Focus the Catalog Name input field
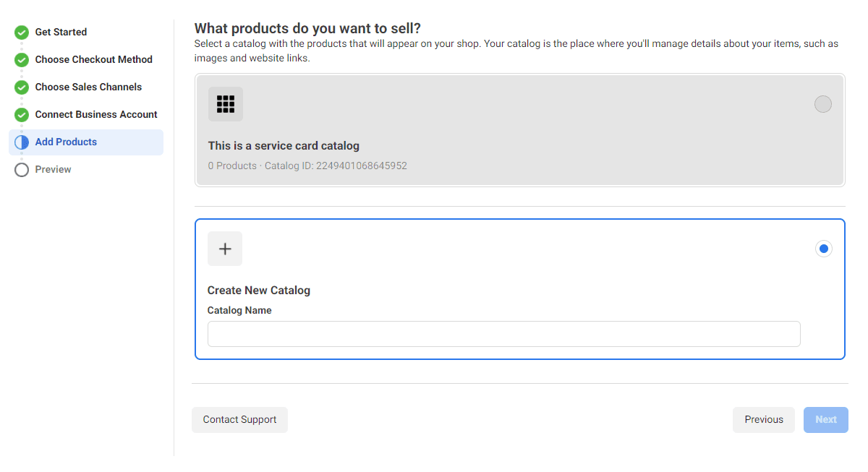The image size is (868, 472). pyautogui.click(x=504, y=334)
